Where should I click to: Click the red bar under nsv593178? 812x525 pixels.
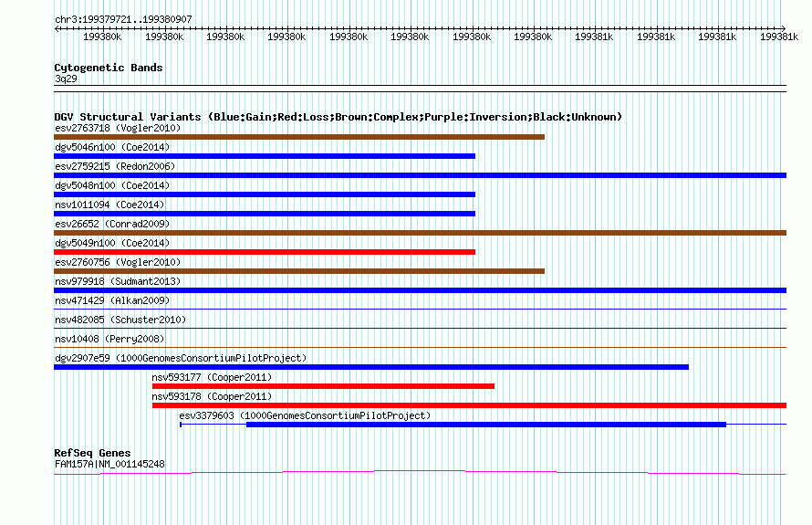(469, 405)
